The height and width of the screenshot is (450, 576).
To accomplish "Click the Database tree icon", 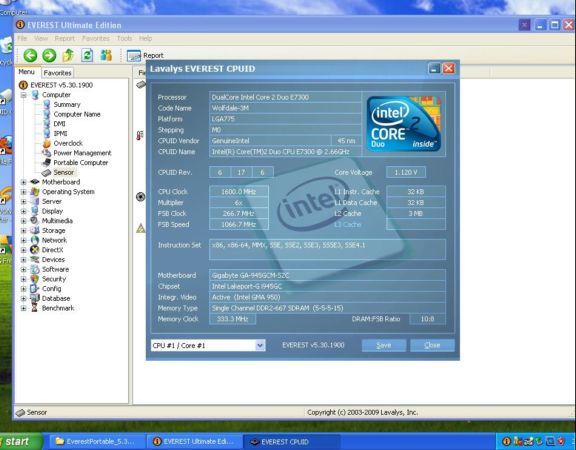I will pos(35,298).
